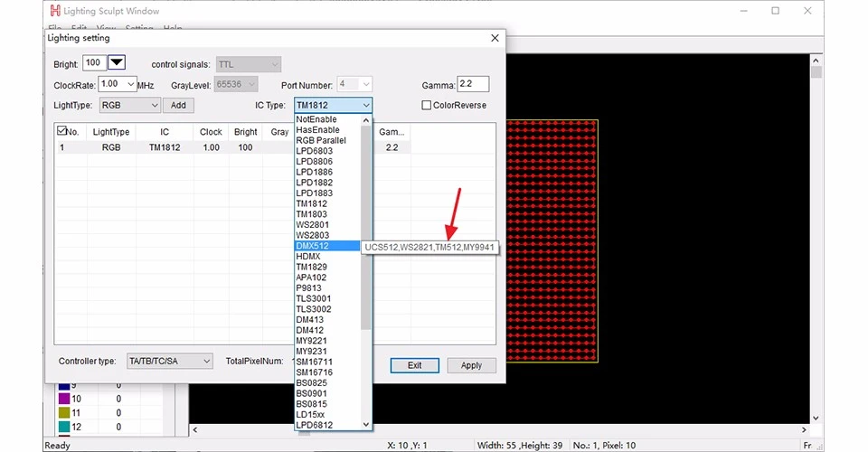This screenshot has width=868, height=452.
Task: Click the IC list scroll down arrow
Action: click(366, 424)
